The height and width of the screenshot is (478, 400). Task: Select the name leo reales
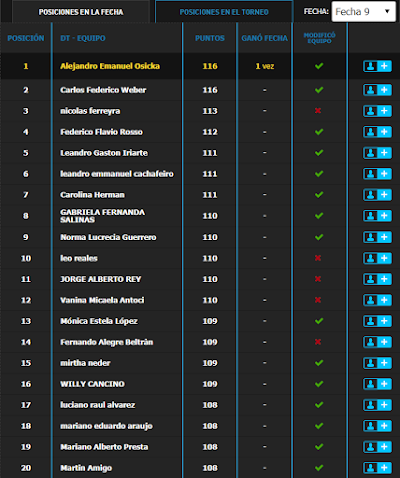(x=79, y=258)
